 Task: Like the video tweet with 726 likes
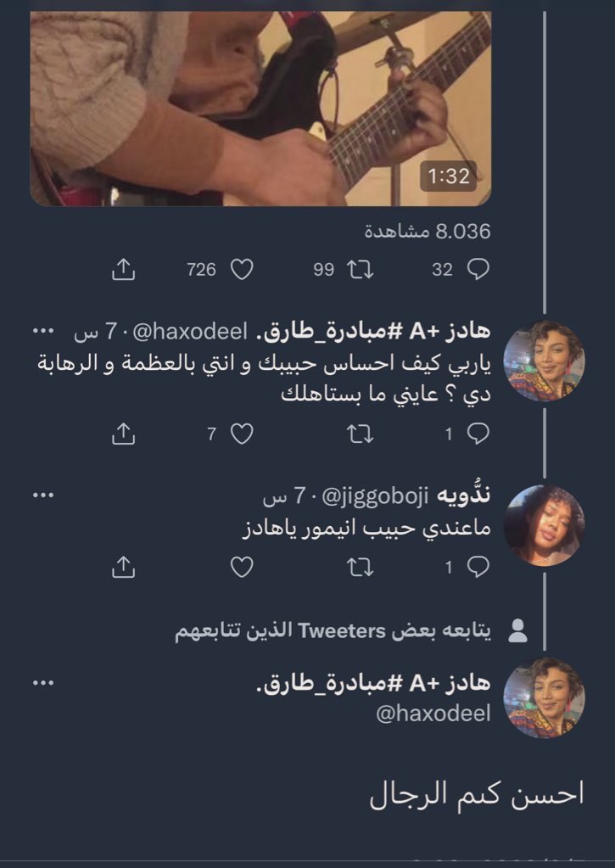point(242,270)
